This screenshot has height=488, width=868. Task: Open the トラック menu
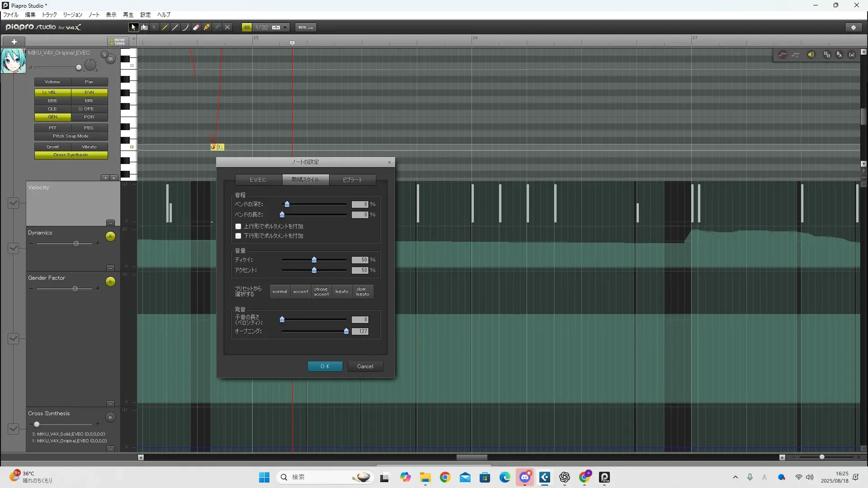(x=49, y=15)
